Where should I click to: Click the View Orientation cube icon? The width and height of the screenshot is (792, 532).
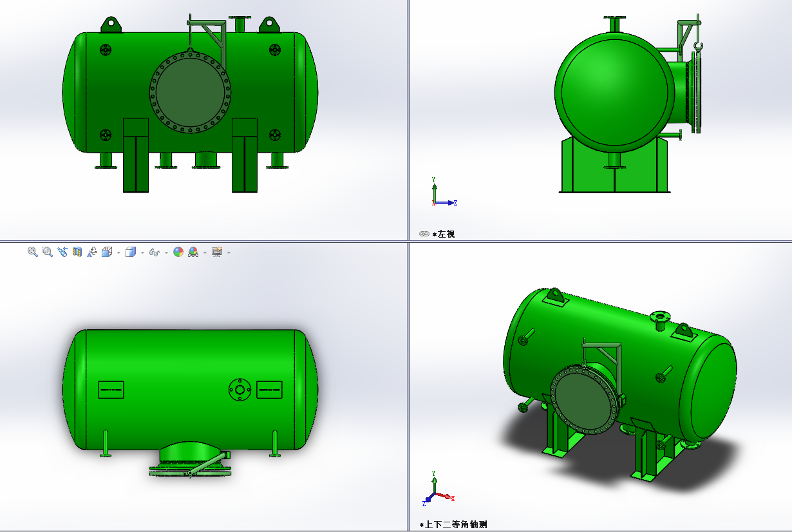[107, 252]
